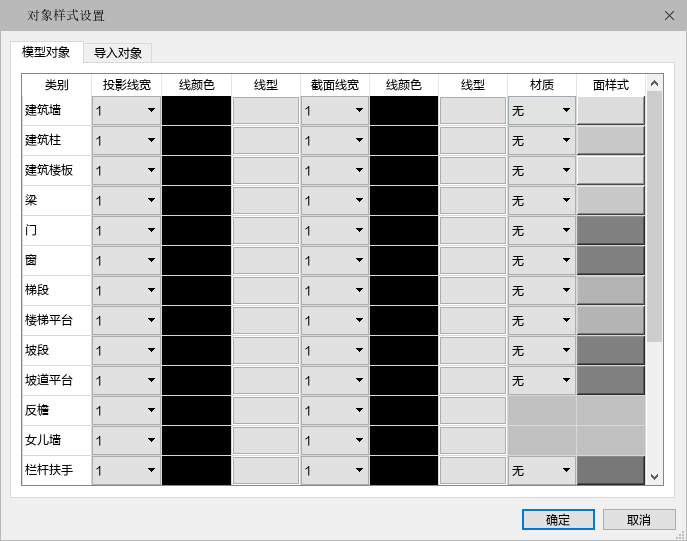This screenshot has width=687, height=541.
Task: Select the 门 category row
Action: (x=57, y=230)
